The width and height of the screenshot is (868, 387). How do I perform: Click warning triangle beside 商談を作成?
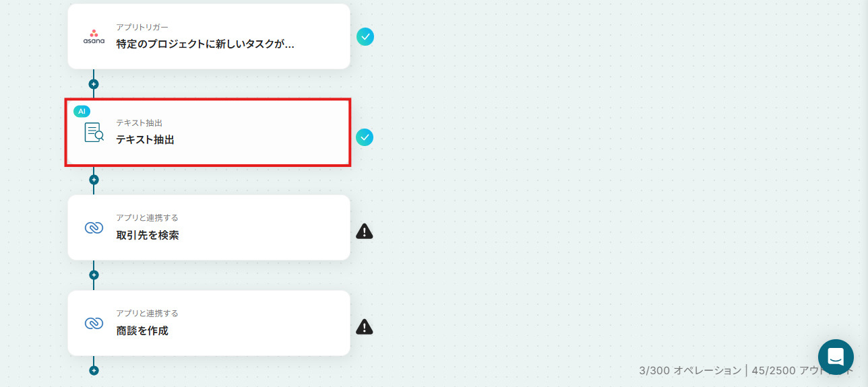pos(365,327)
